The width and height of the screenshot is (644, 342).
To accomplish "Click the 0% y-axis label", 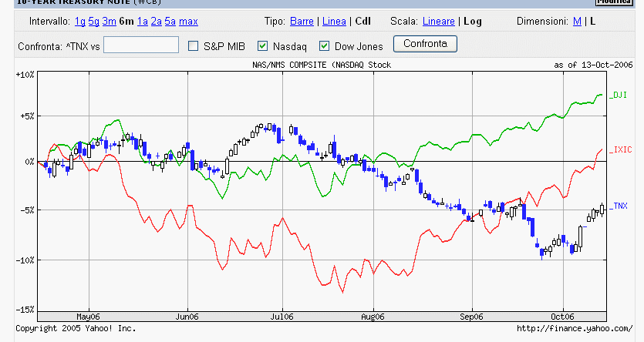I will pyautogui.click(x=29, y=162).
